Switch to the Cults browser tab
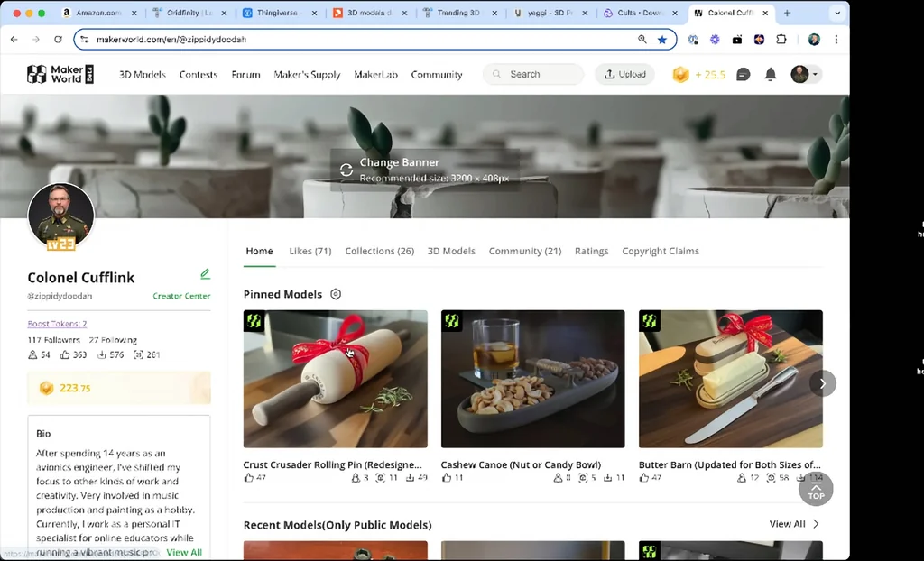 point(639,13)
